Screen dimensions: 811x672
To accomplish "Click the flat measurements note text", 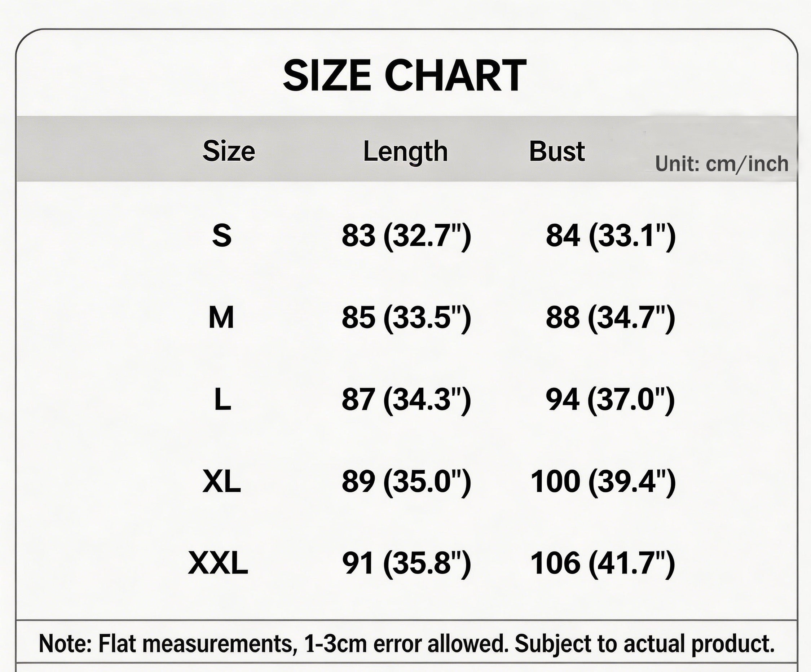I will click(x=407, y=644).
